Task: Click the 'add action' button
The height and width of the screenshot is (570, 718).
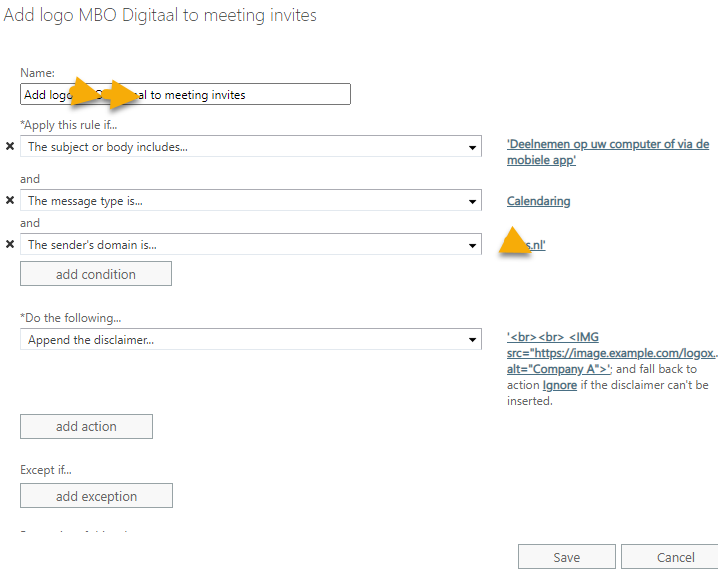Action: point(86,426)
